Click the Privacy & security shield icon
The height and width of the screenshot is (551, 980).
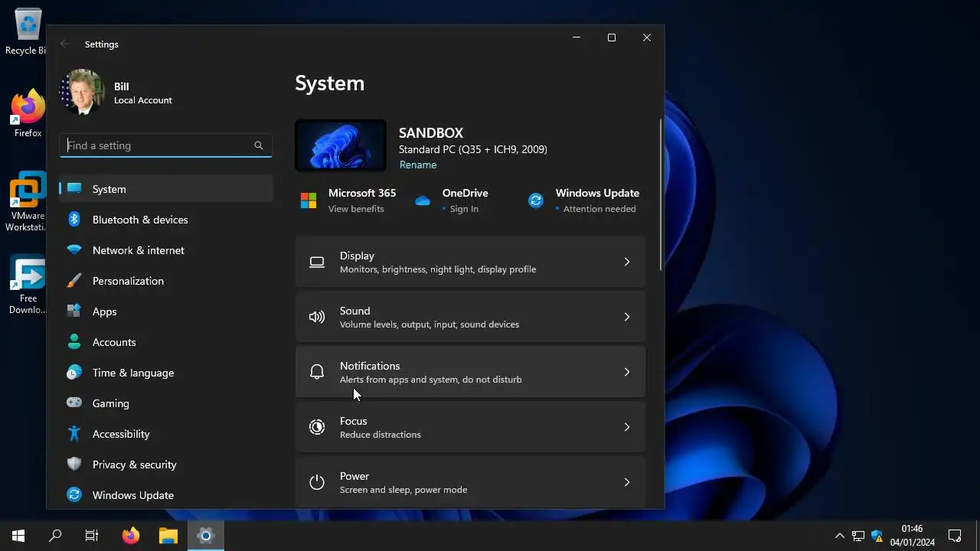coord(74,464)
